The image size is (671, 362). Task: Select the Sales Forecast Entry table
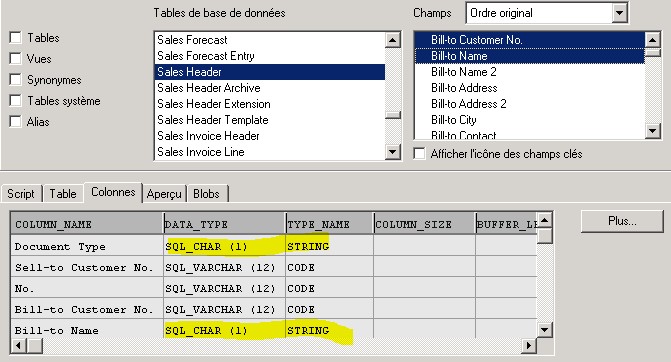click(270, 56)
